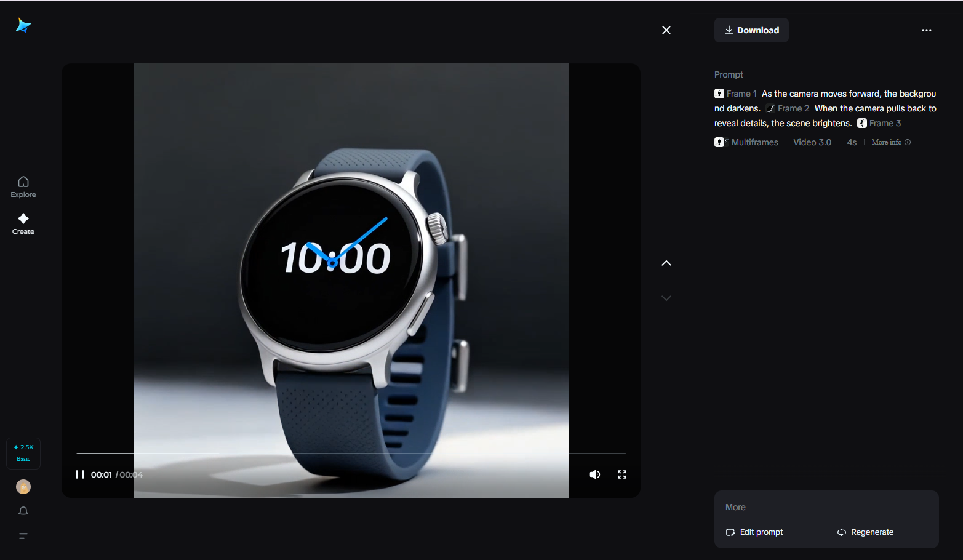Toggle fullscreen mode for the video
This screenshot has width=963, height=560.
point(621,474)
